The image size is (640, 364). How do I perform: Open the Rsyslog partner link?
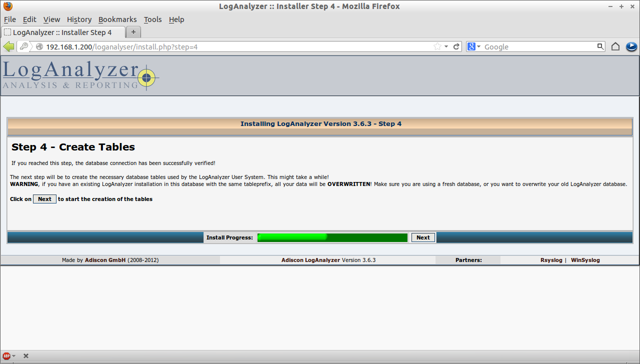click(x=551, y=260)
